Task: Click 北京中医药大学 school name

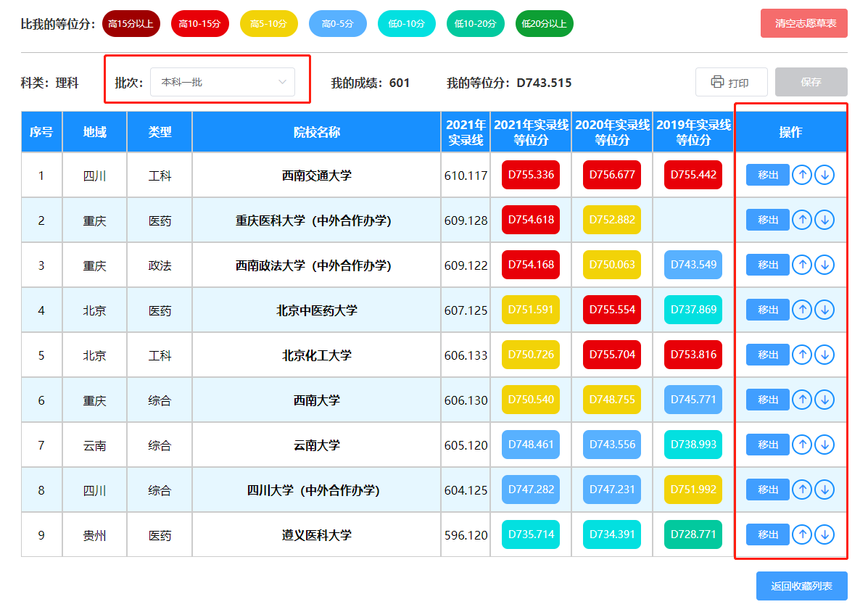Action: [317, 310]
